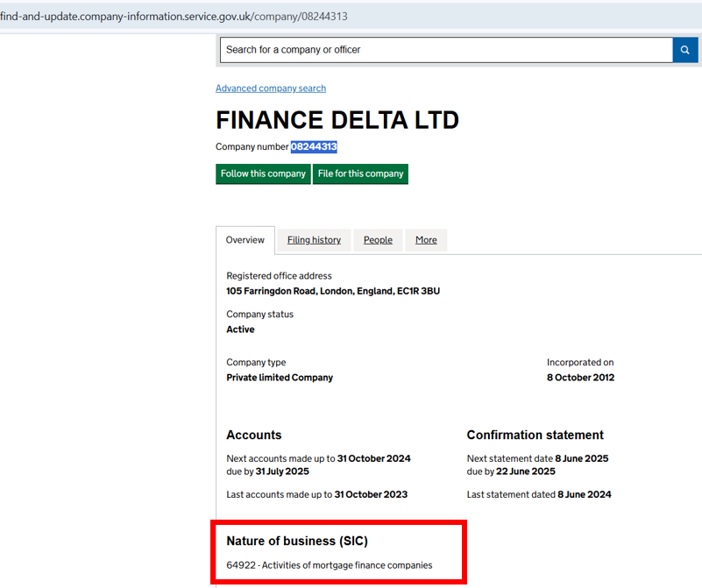This screenshot has height=588, width=702.
Task: Switch to the Filing history tab
Action: click(314, 240)
